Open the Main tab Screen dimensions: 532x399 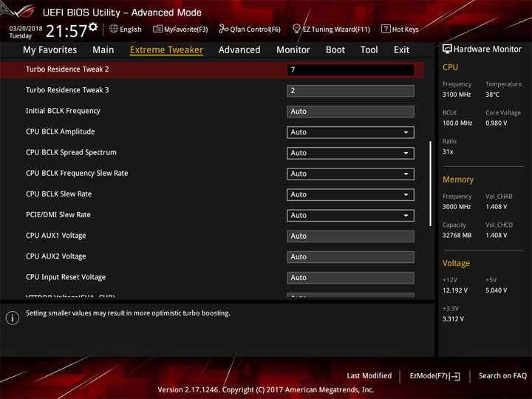pyautogui.click(x=103, y=50)
